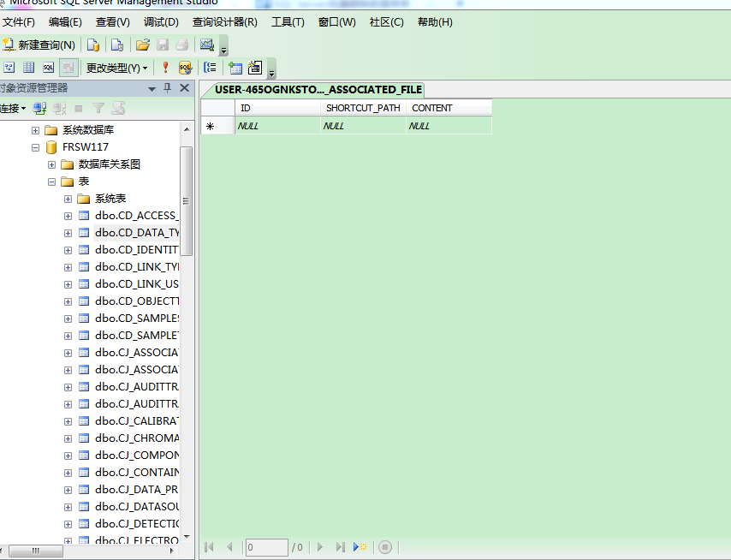Click the Filter funnel icon

98,109
